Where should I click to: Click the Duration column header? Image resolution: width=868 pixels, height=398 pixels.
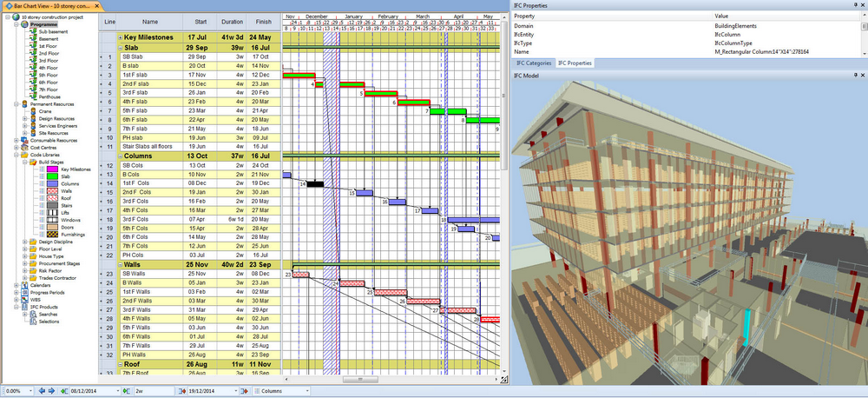233,21
